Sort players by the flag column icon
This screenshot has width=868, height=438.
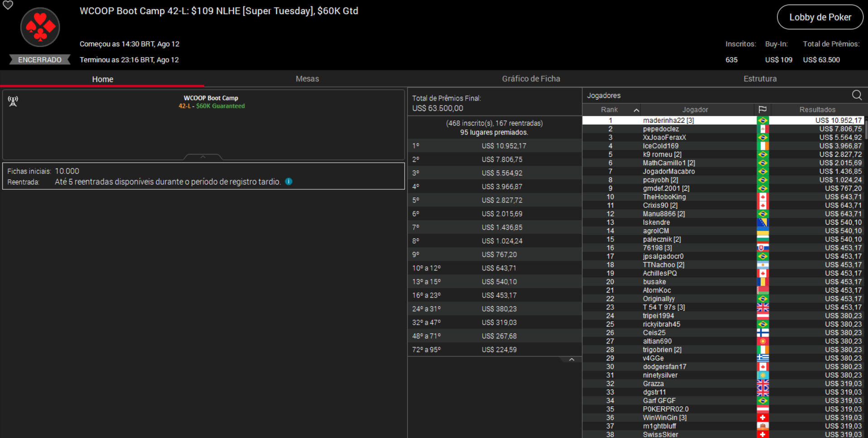click(x=763, y=110)
